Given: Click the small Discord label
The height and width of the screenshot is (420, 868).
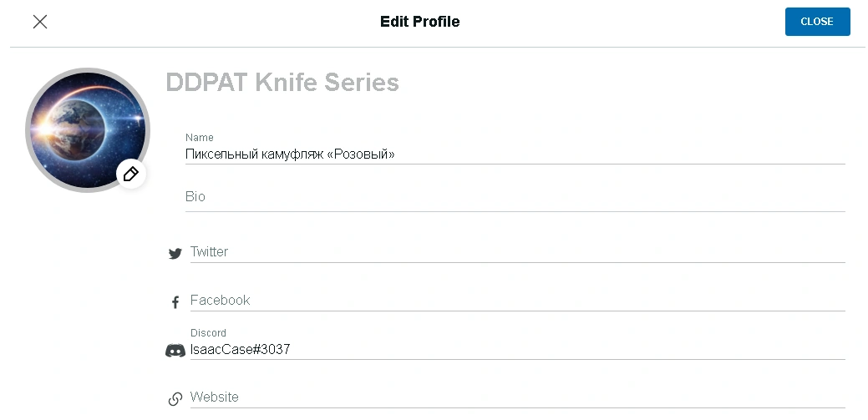Looking at the screenshot, I should pos(208,333).
